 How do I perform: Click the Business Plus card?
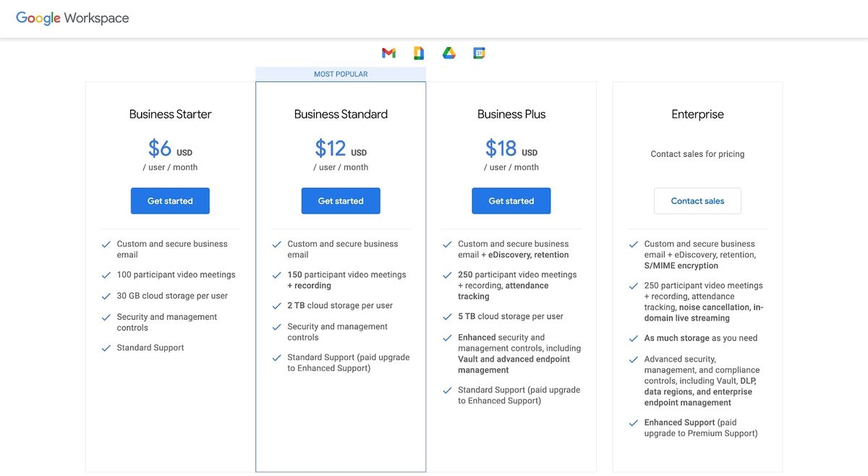511,276
